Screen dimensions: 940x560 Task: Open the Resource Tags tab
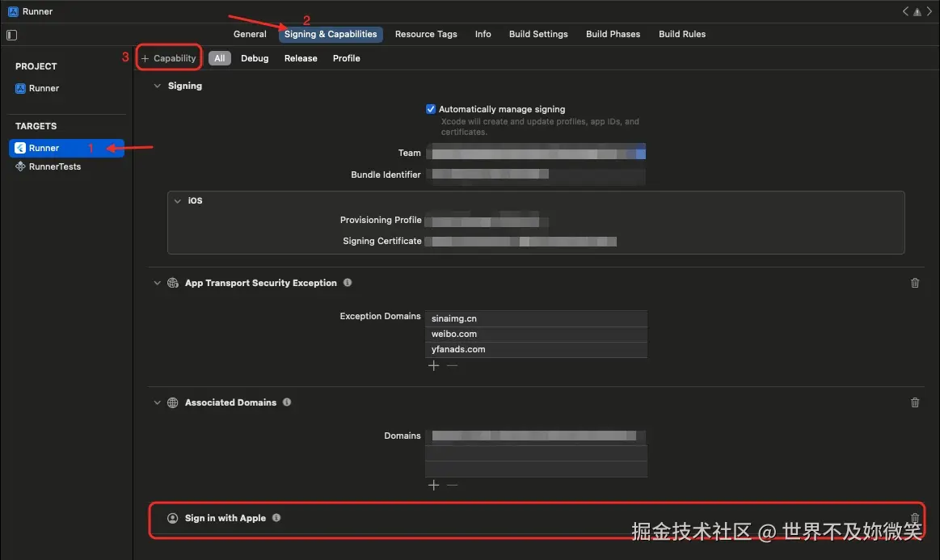click(426, 34)
